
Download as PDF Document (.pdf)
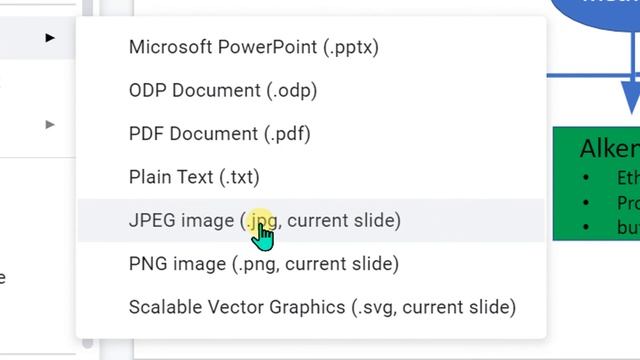tap(311, 134)
